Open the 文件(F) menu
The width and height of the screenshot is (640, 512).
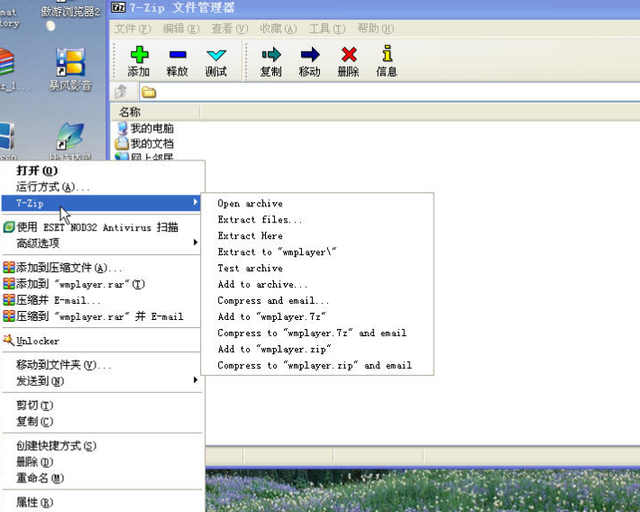133,29
